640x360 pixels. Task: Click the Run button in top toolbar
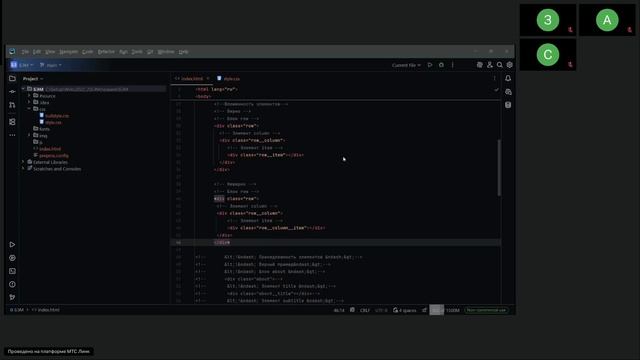[430, 65]
